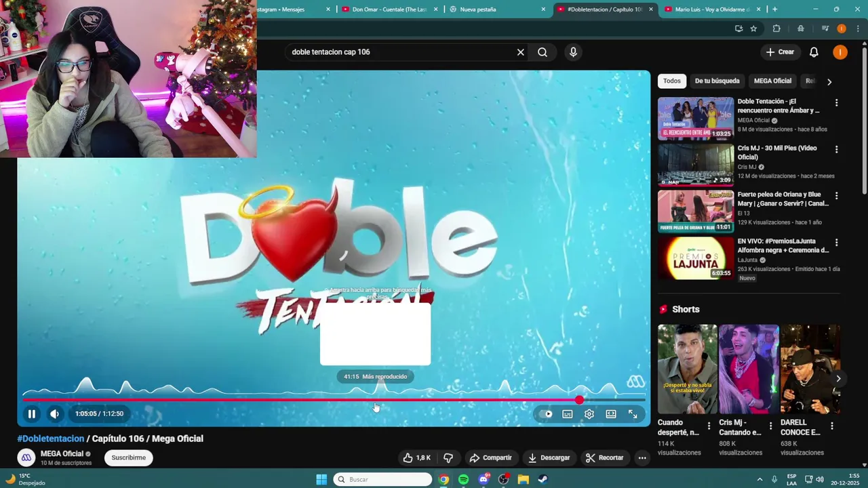Image resolution: width=868 pixels, height=488 pixels.
Task: Open the Cuando desperté short
Action: pyautogui.click(x=687, y=369)
